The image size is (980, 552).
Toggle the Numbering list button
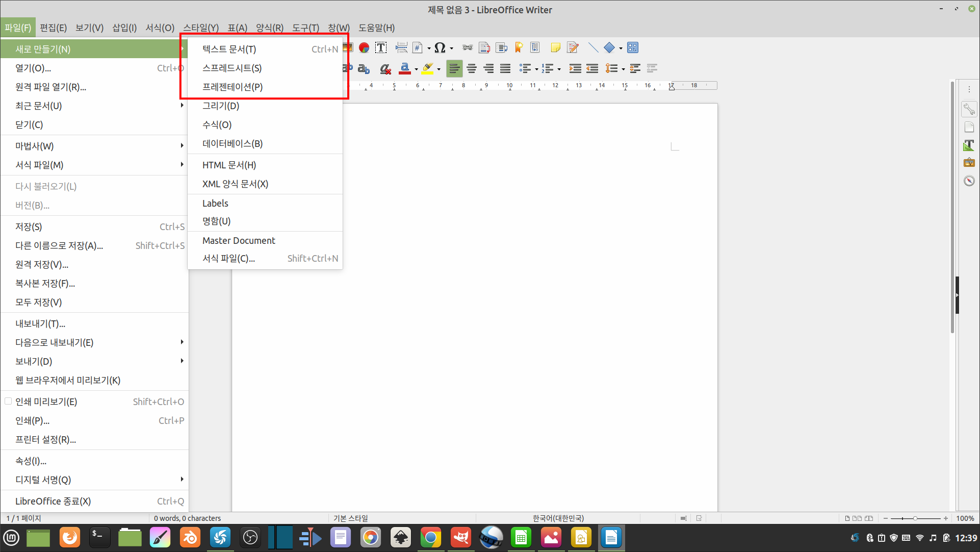548,69
